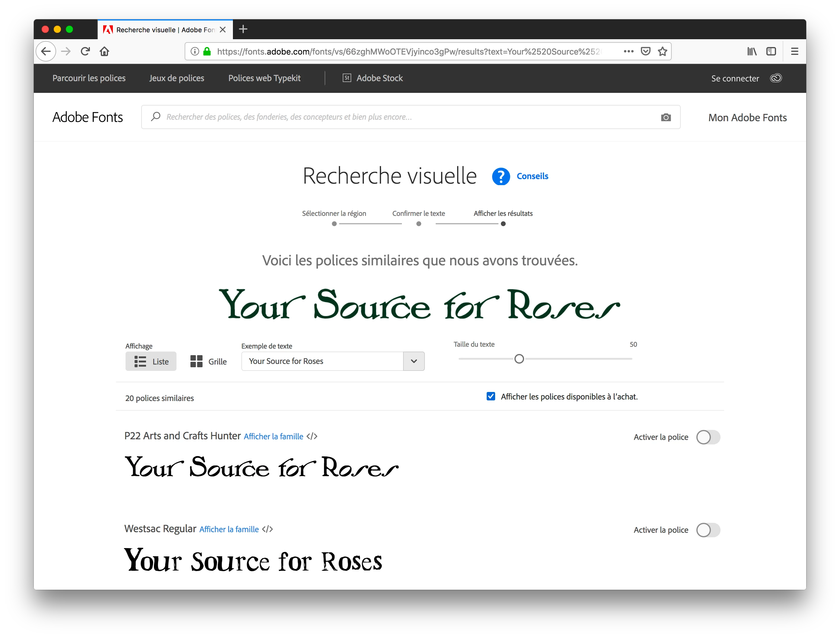Open page actions three-dot menu
The height and width of the screenshot is (638, 840).
pos(628,51)
